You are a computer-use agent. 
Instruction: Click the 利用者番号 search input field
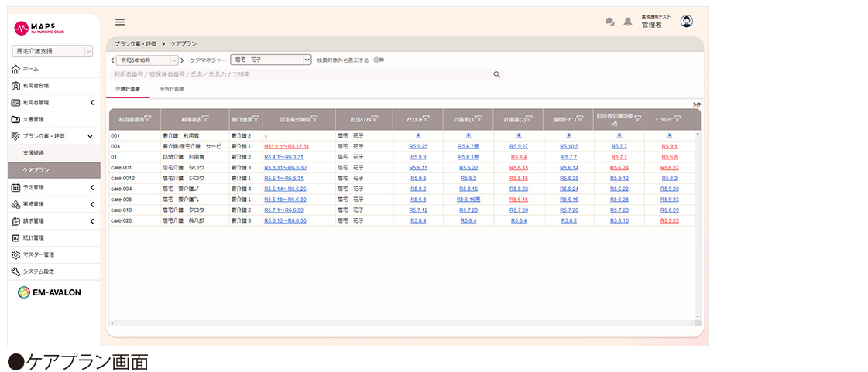point(299,74)
